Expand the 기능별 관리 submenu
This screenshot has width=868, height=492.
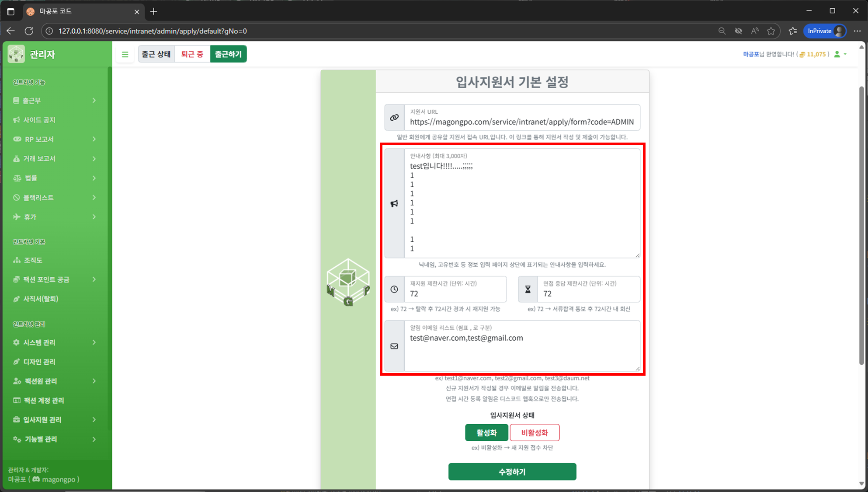(94, 439)
